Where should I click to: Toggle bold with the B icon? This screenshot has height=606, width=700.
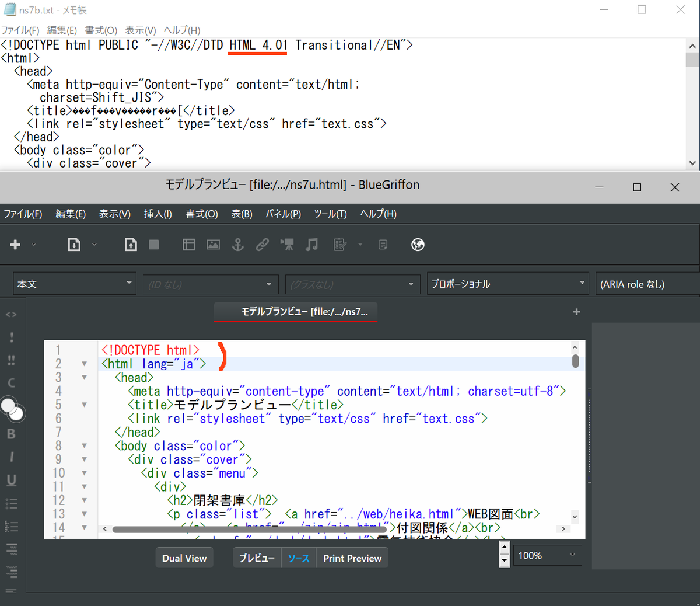[11, 434]
